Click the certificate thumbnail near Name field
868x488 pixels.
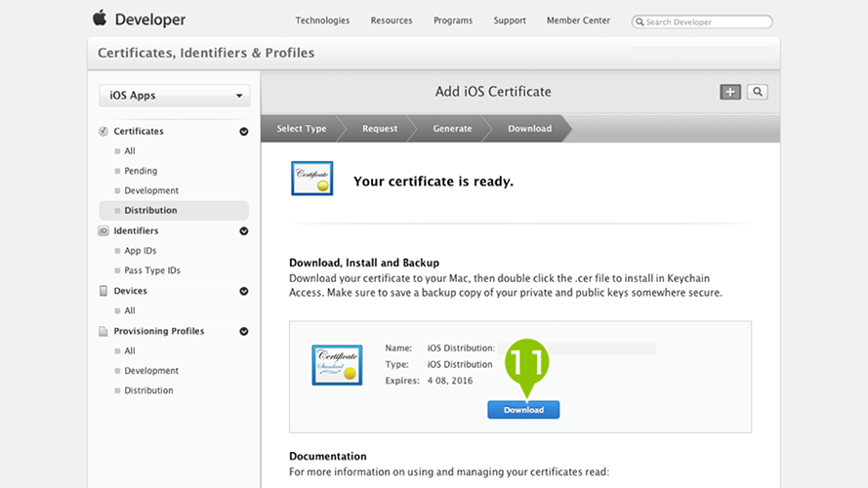337,365
